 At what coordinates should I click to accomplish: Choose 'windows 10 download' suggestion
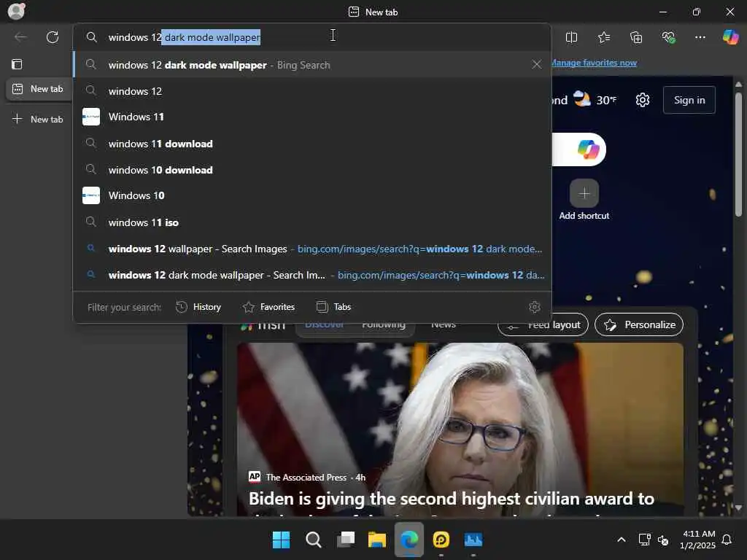[x=312, y=169]
